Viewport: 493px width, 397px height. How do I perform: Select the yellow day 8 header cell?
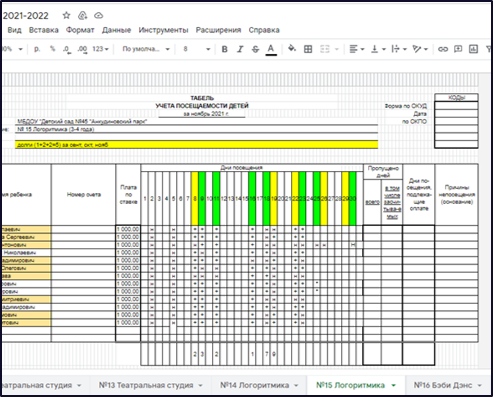pyautogui.click(x=195, y=199)
